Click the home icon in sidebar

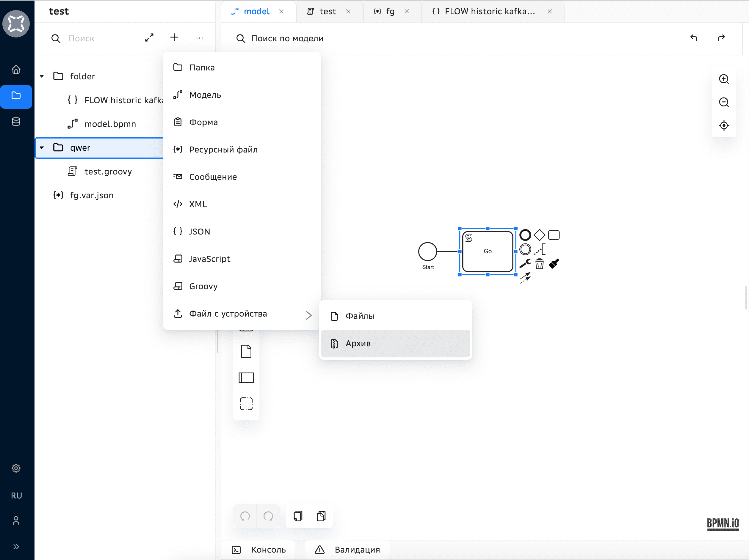(x=16, y=69)
